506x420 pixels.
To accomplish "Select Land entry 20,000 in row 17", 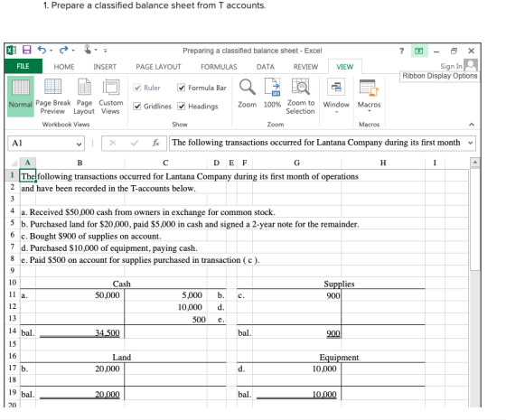I will [x=80, y=369].
